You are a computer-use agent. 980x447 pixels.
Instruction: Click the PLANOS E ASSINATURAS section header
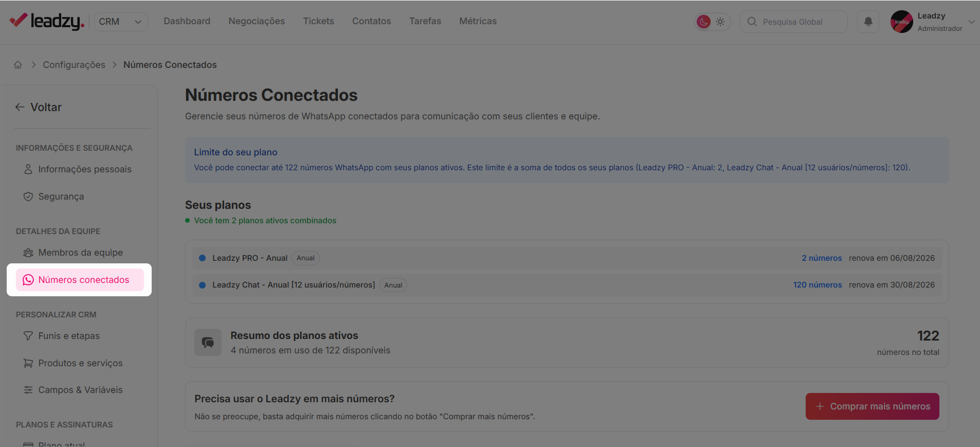(64, 425)
